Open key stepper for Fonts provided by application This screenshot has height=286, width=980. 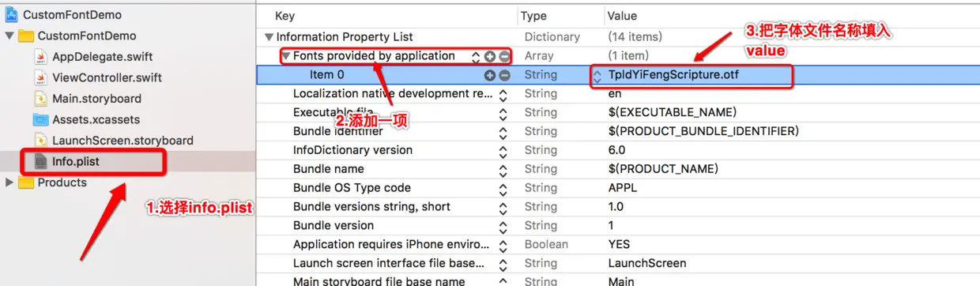(x=476, y=56)
